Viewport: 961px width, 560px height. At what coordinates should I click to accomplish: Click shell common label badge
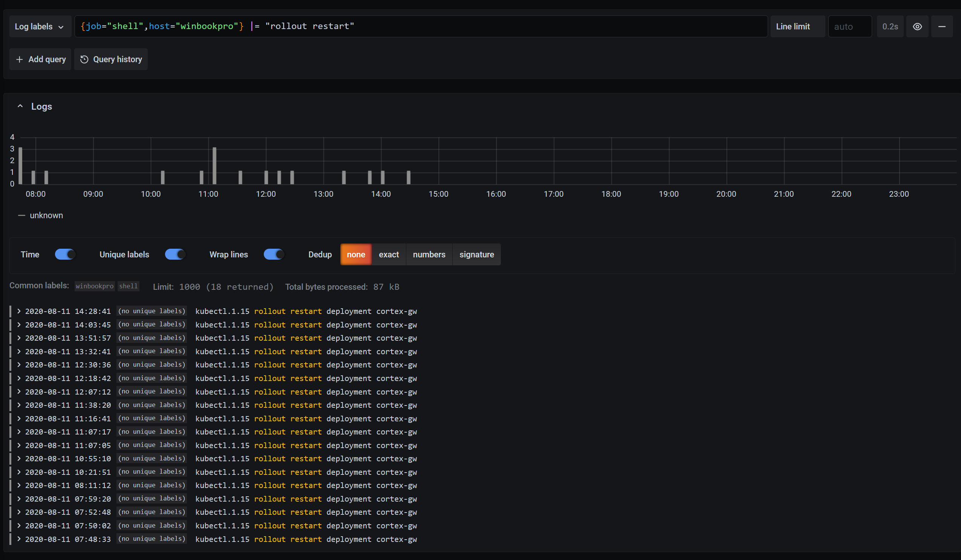pos(129,286)
